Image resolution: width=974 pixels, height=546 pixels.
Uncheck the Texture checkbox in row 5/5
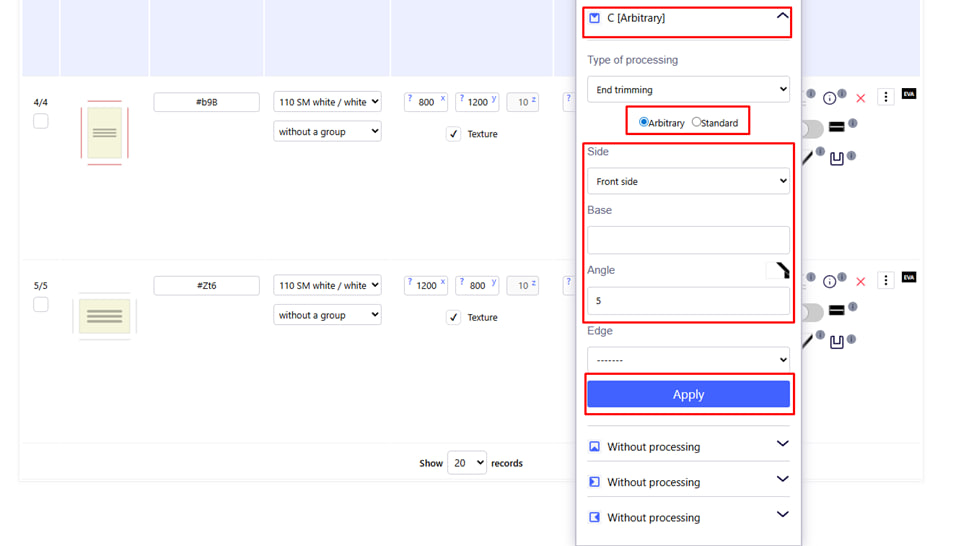coord(453,317)
